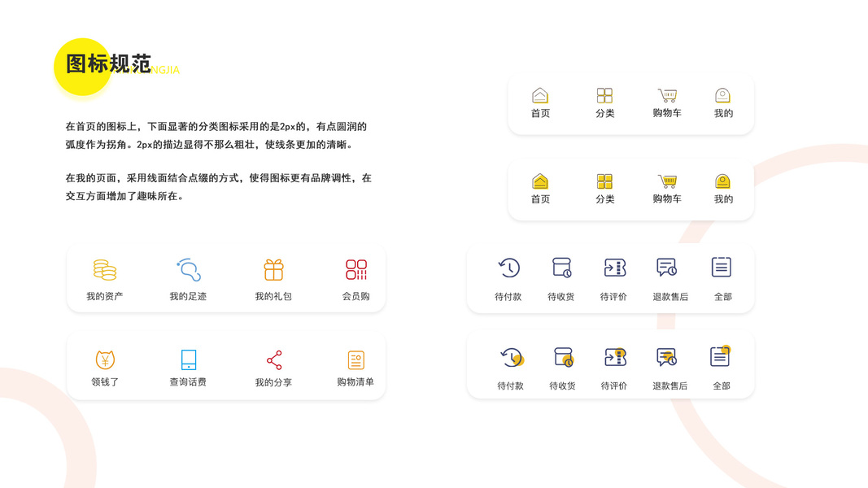This screenshot has width=868, height=488.
Task: Click the yellow-filled 分类 grid icon
Action: [x=604, y=181]
